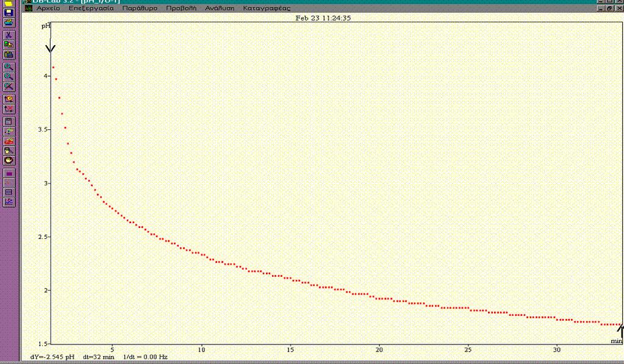Minimize the inner graph document window
Image resolution: width=624 pixels, height=364 pixels.
point(601,8)
